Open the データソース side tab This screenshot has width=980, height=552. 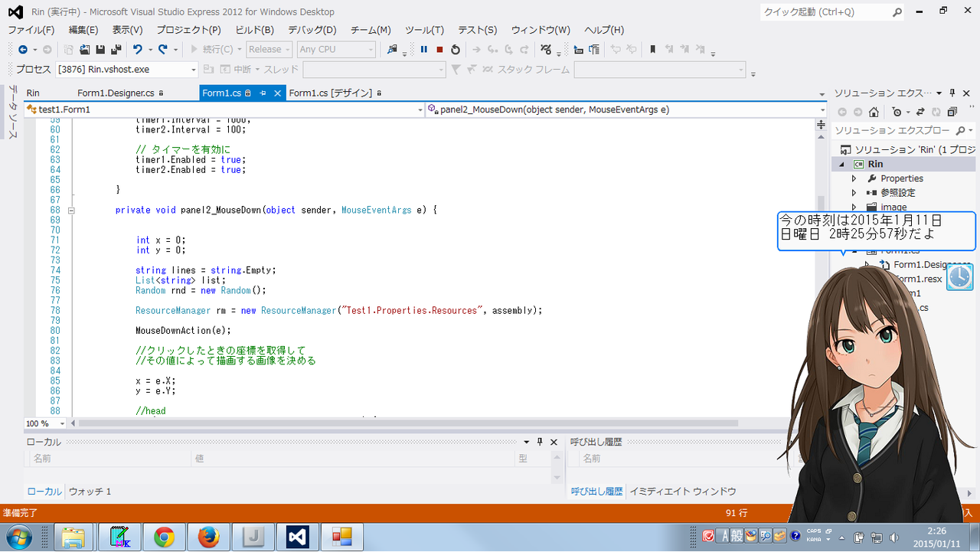point(13,113)
